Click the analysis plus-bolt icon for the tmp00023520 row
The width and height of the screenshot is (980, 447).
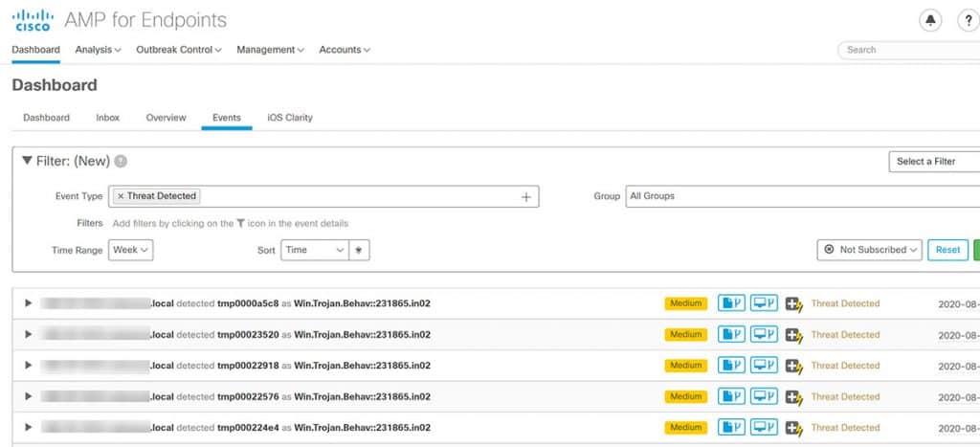(793, 335)
